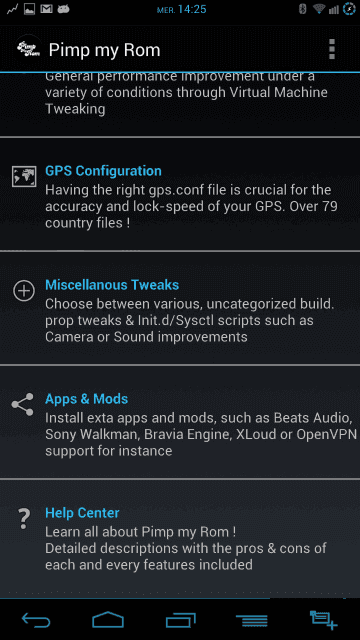
Task: Tap the Miscellanous Tweaks plus-circle icon
Action: (x=24, y=291)
